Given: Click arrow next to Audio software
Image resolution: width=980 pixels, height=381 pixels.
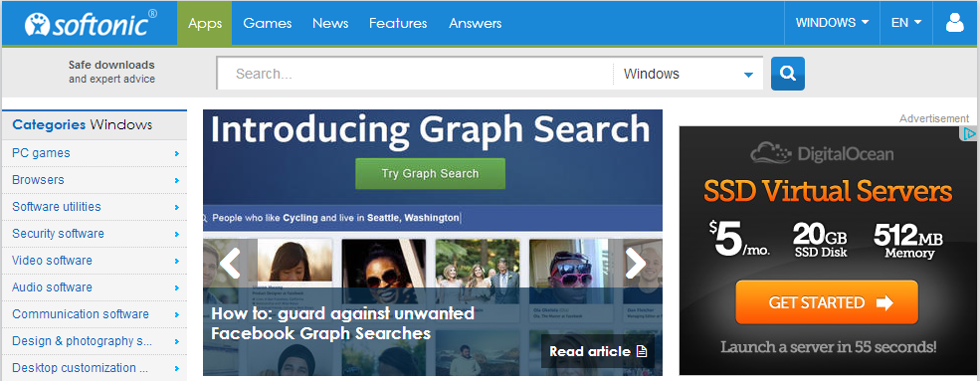Looking at the screenshot, I should (177, 287).
